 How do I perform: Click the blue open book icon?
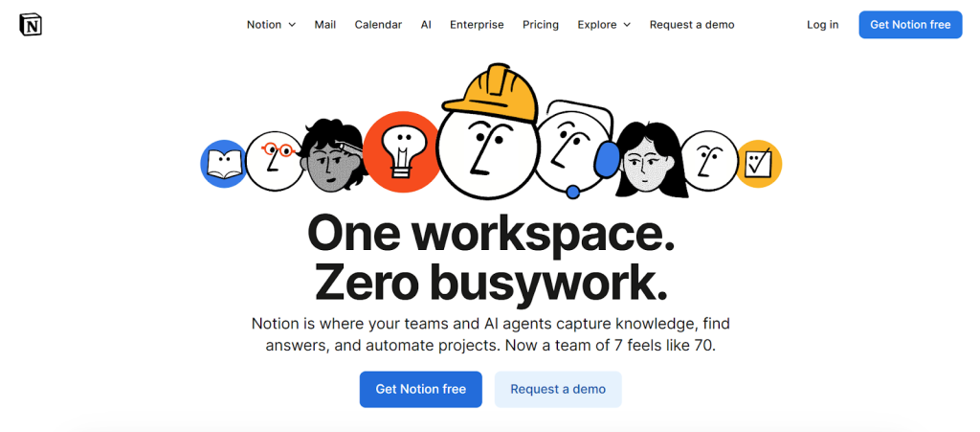[x=223, y=164]
